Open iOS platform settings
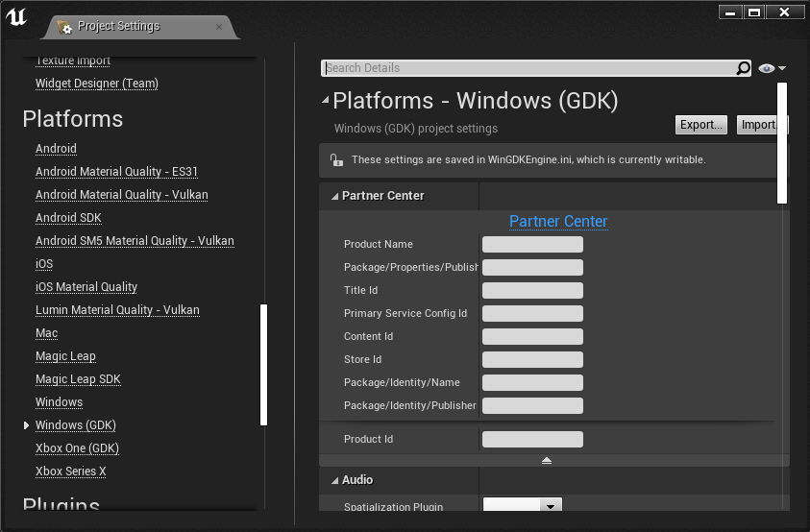This screenshot has height=532, width=810. tap(44, 264)
